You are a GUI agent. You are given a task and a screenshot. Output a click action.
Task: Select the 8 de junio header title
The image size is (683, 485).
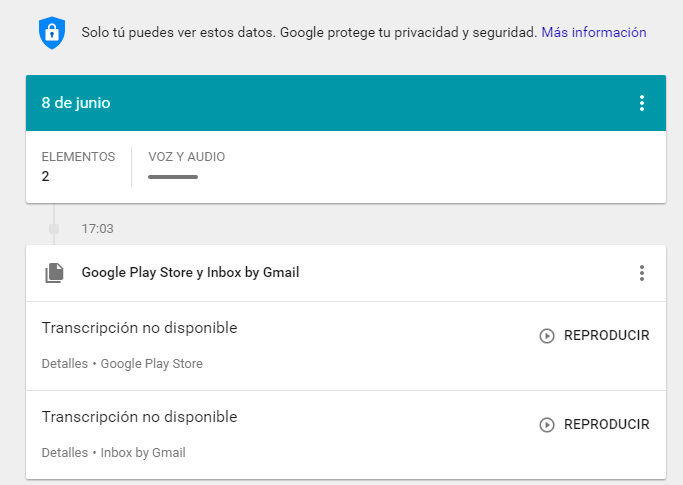coord(76,103)
